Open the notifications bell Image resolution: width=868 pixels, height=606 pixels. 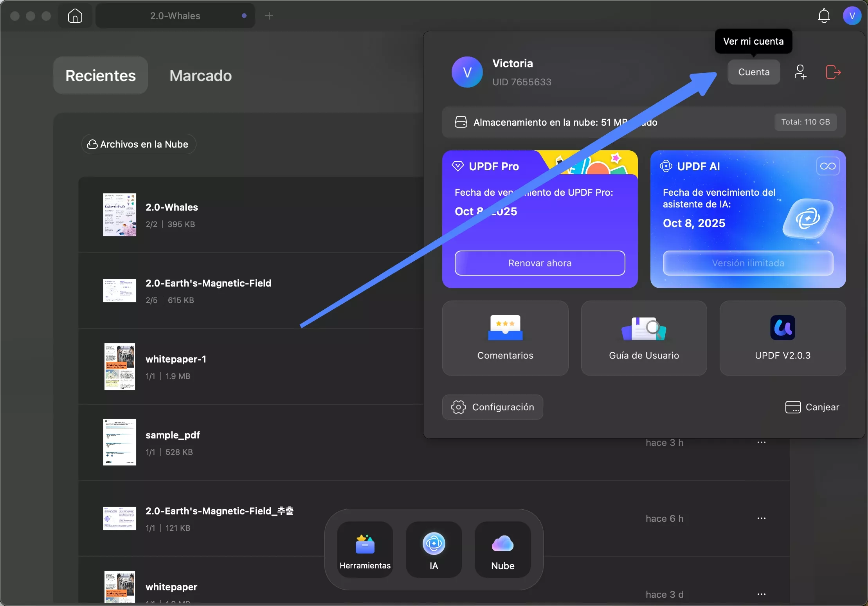coord(824,16)
